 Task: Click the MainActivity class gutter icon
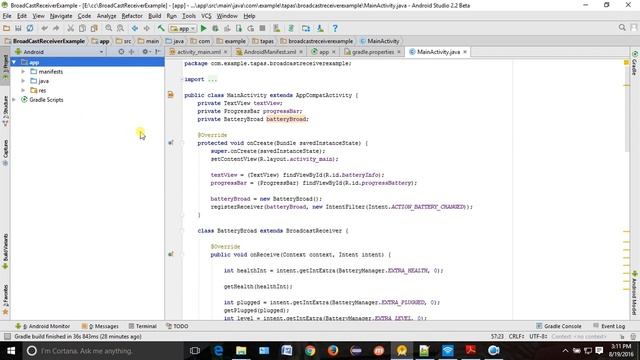[171, 95]
